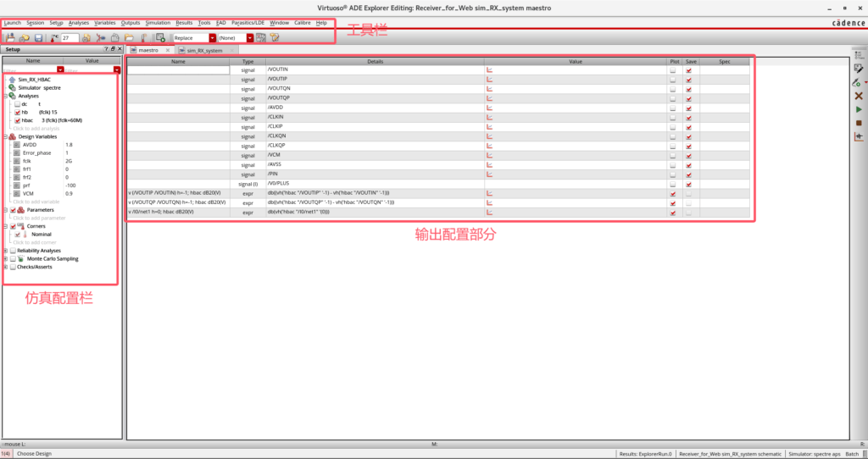Toggle the Monte Carlo Sampling checkbox
The image size is (868, 459).
[13, 259]
